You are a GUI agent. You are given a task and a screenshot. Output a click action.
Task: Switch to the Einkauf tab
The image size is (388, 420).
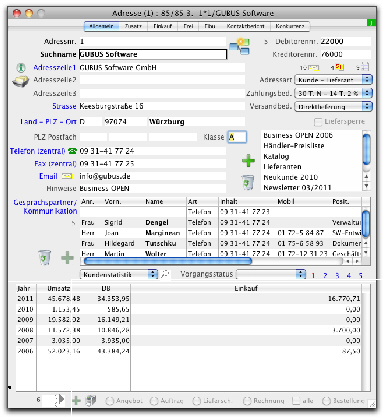click(162, 26)
